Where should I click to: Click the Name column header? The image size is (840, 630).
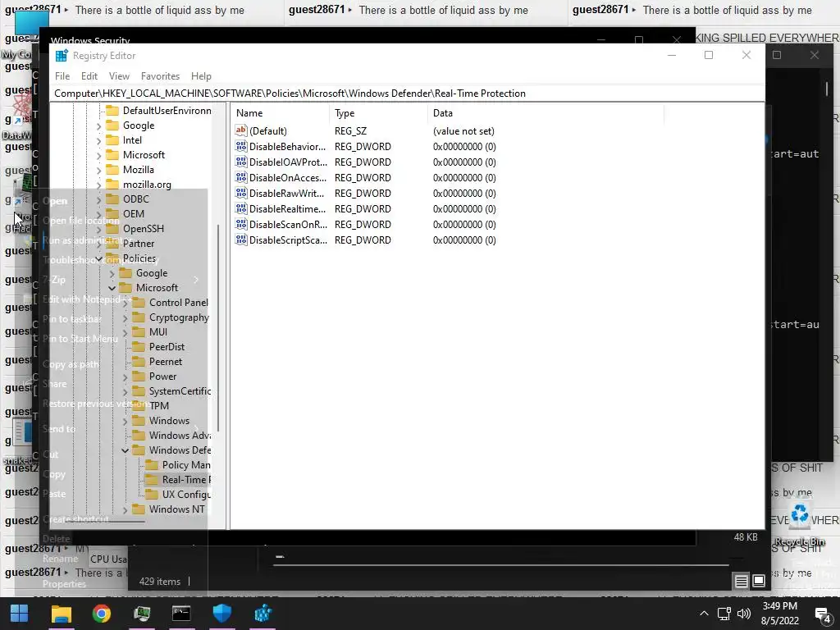pyautogui.click(x=281, y=113)
